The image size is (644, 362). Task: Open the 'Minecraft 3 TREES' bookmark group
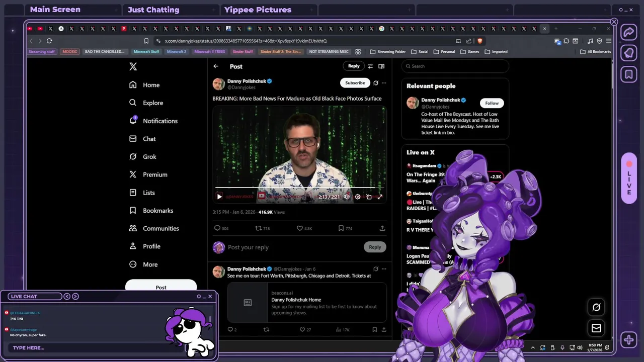[x=210, y=51]
